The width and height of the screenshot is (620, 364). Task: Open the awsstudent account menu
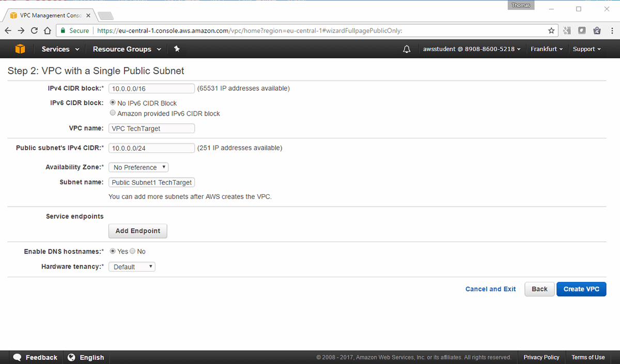[472, 49]
